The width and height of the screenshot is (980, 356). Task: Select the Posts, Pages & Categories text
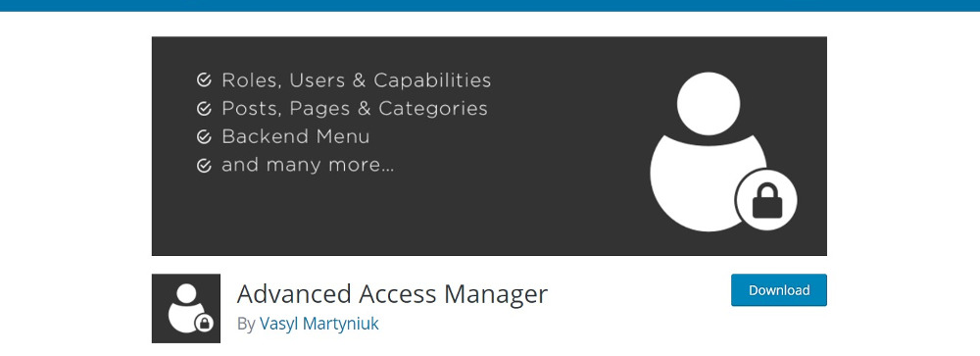(x=355, y=109)
